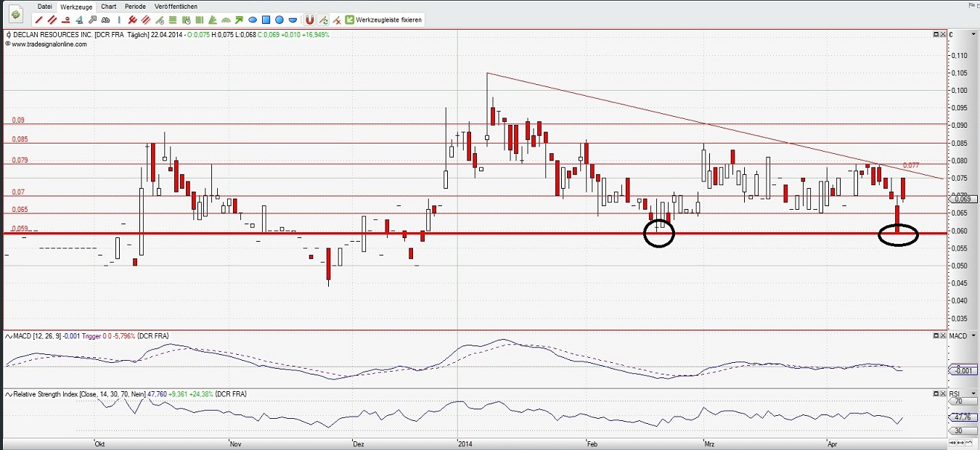Select the rectangle drawing tool
The image size is (980, 450).
[266, 20]
